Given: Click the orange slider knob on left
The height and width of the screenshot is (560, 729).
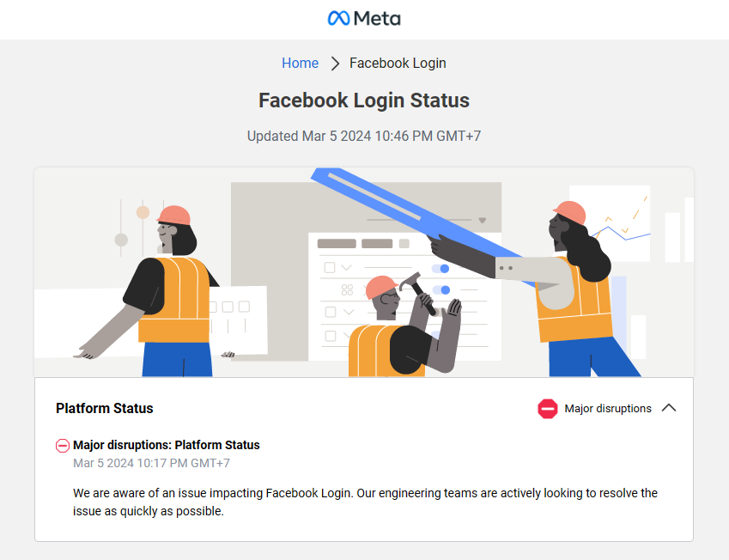Looking at the screenshot, I should 143,212.
